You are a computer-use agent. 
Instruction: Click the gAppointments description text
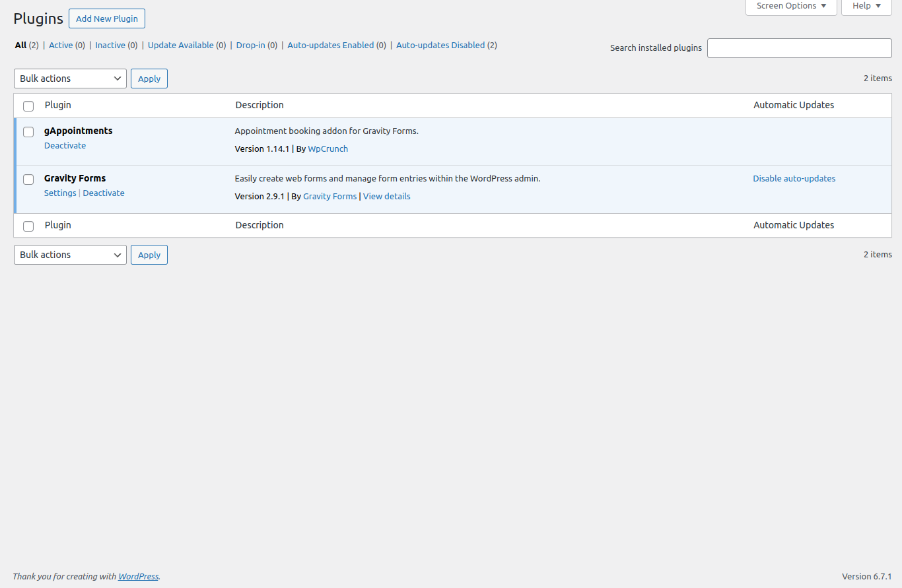(327, 131)
